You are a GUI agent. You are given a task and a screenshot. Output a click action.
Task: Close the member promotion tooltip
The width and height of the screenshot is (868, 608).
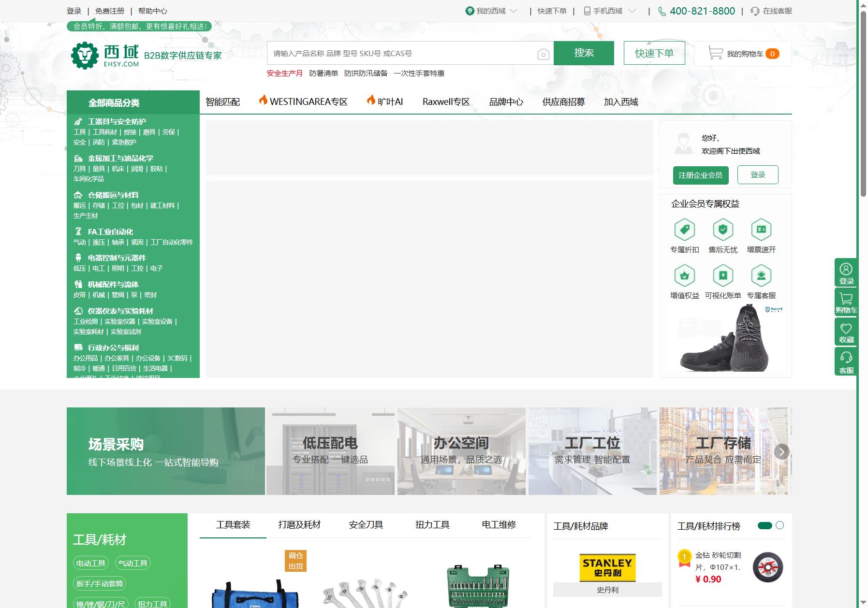click(218, 23)
